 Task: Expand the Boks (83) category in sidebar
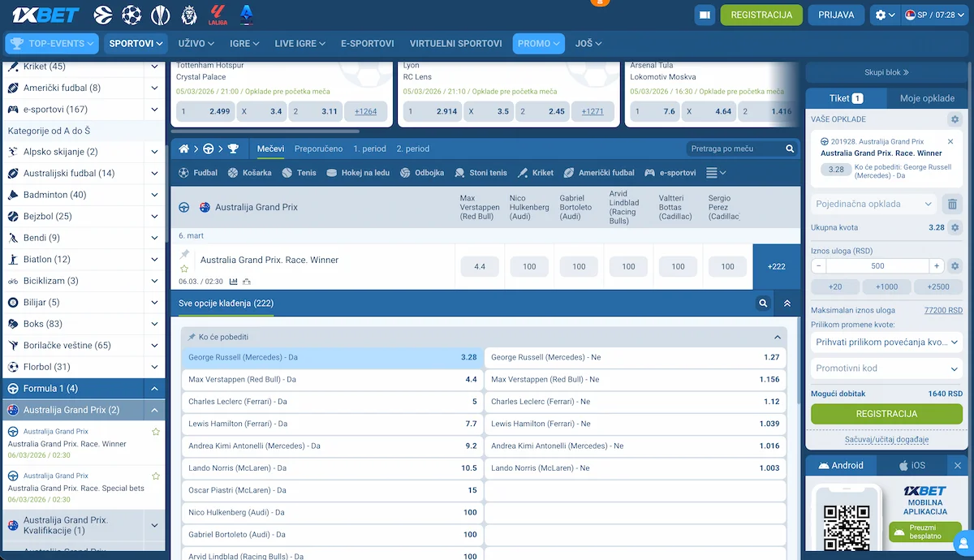(x=154, y=324)
